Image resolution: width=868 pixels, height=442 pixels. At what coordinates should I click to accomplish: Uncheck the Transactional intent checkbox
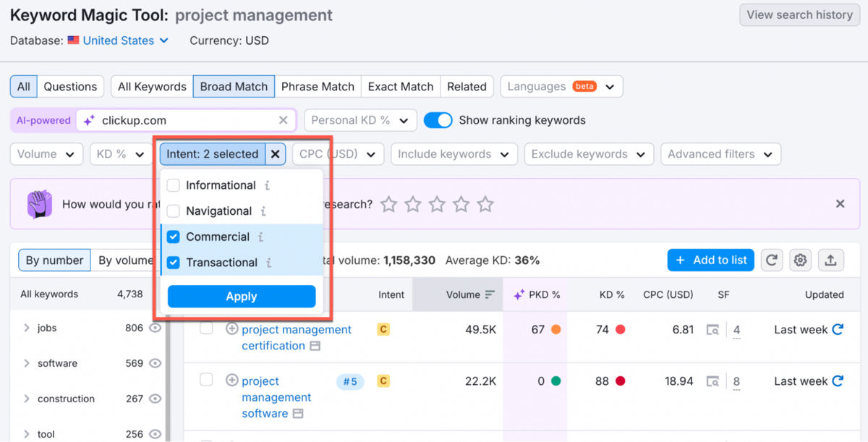[x=173, y=263]
